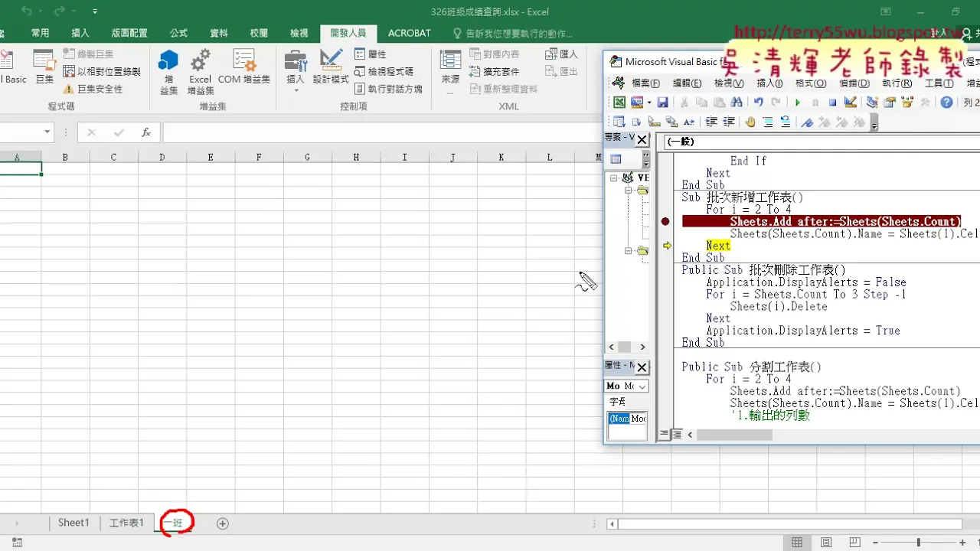Click the Tell Me search box
This screenshot has height=551, width=980.
click(x=512, y=34)
